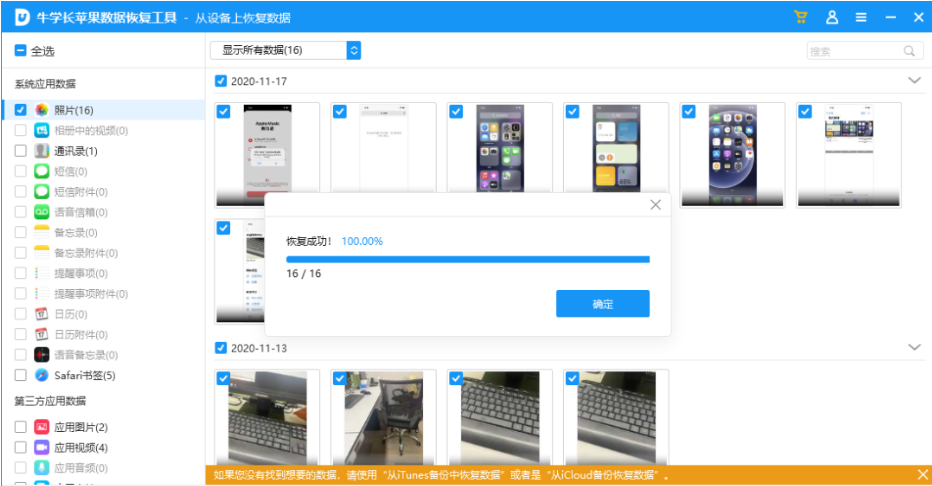This screenshot has height=486, width=932.
Task: Click the Safari bookmarks compass icon
Action: coord(42,375)
